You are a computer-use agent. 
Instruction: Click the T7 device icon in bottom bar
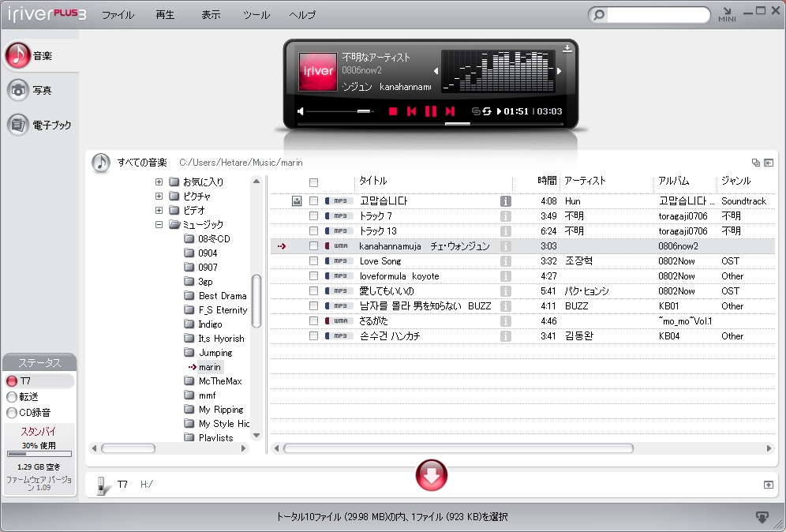(x=102, y=485)
